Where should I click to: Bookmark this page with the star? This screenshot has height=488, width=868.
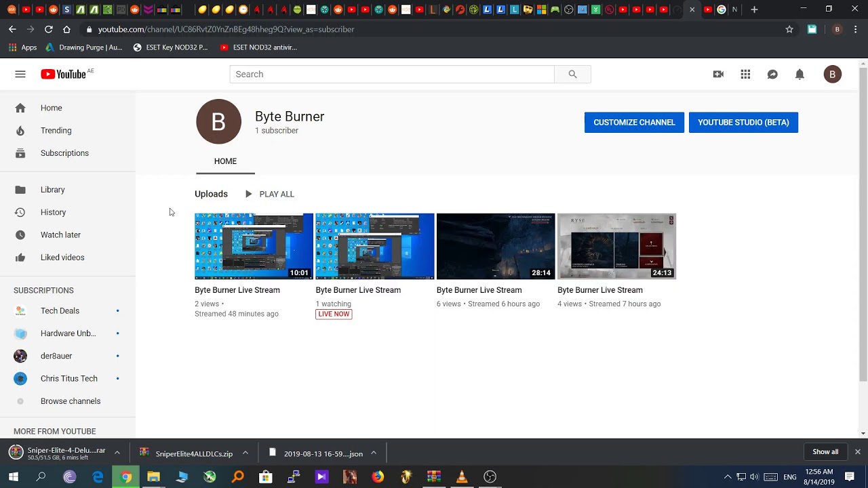pyautogui.click(x=789, y=29)
